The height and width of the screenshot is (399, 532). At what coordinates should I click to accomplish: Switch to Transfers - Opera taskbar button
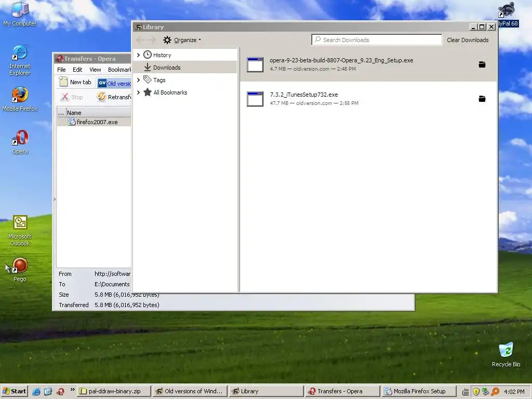click(x=342, y=392)
